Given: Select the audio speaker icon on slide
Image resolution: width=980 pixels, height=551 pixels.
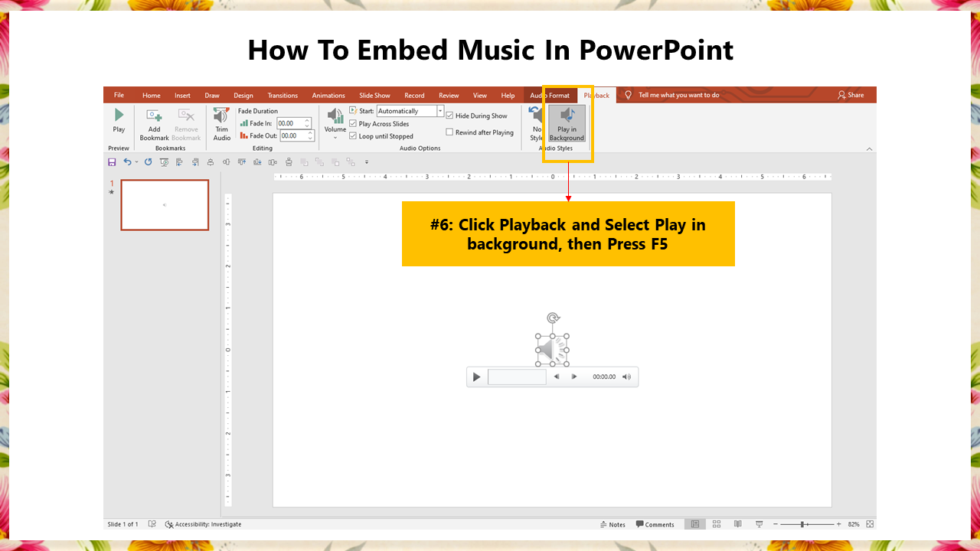Looking at the screenshot, I should point(552,350).
